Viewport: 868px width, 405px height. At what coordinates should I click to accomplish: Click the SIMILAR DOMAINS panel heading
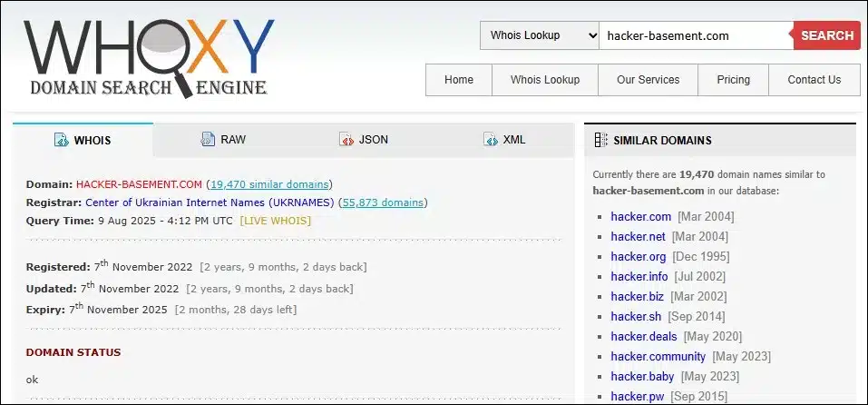pyautogui.click(x=662, y=140)
